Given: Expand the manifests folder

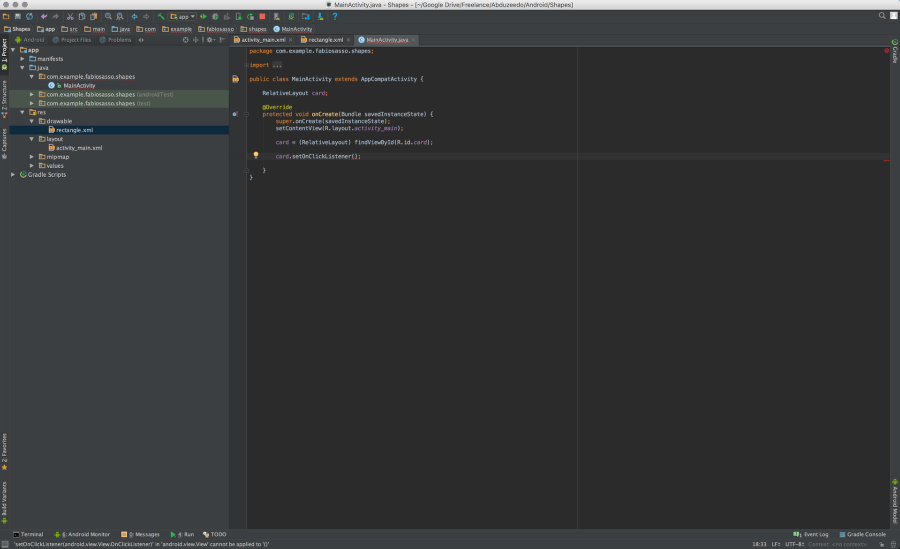Looking at the screenshot, I should [22, 59].
